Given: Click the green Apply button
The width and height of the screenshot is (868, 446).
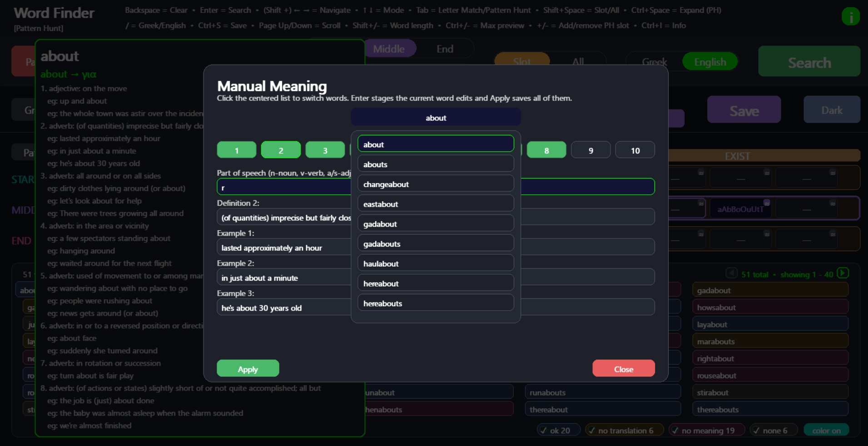Looking at the screenshot, I should click(x=248, y=368).
